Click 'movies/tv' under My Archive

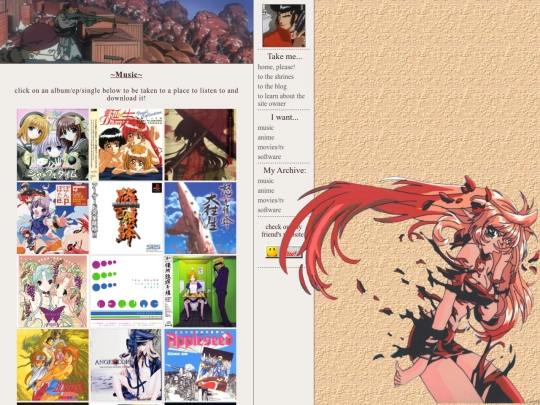point(271,200)
